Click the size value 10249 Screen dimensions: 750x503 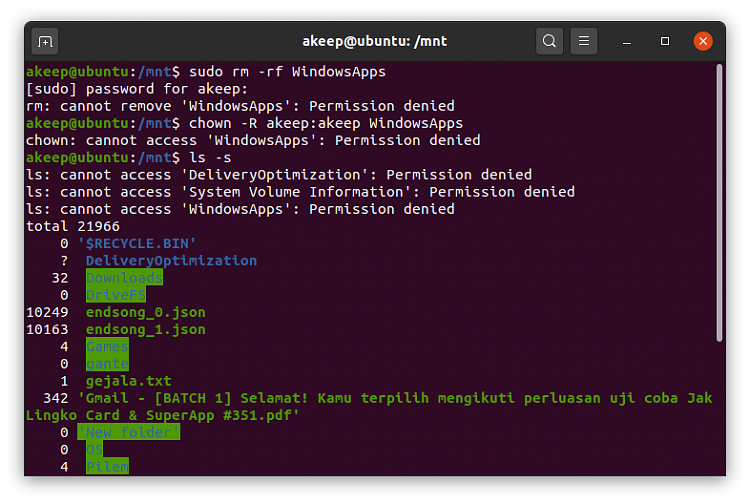(47, 312)
